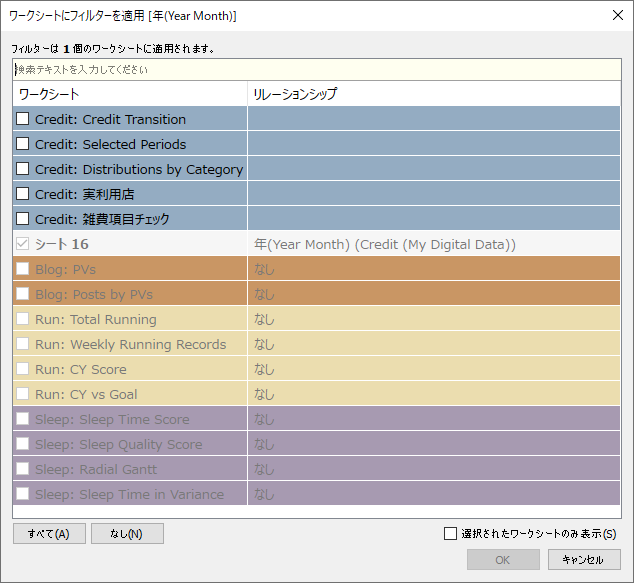Screen dimensions: 634x583
Task: Click the リレーションシップ column header
Action: pyautogui.click(x=434, y=94)
